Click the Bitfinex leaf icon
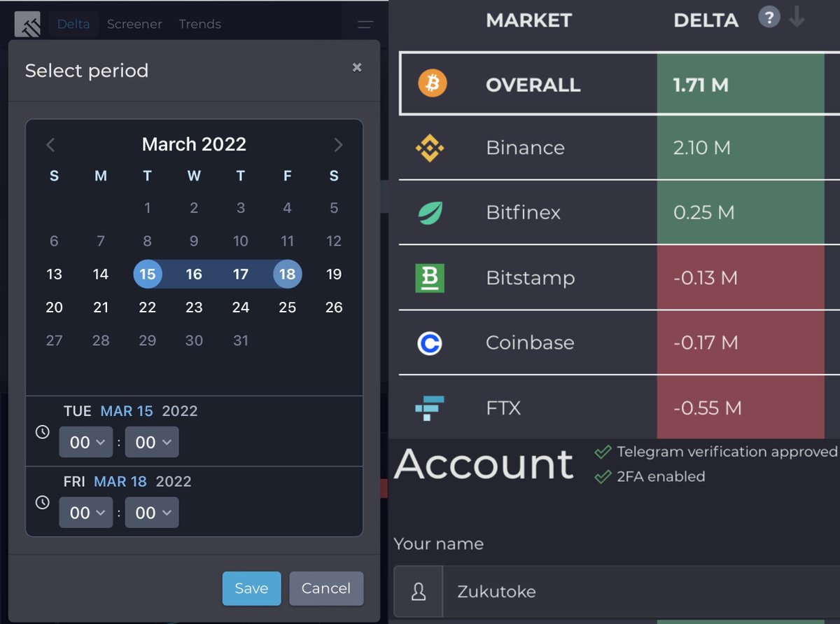Screen dimensions: 840x624 click(430, 212)
